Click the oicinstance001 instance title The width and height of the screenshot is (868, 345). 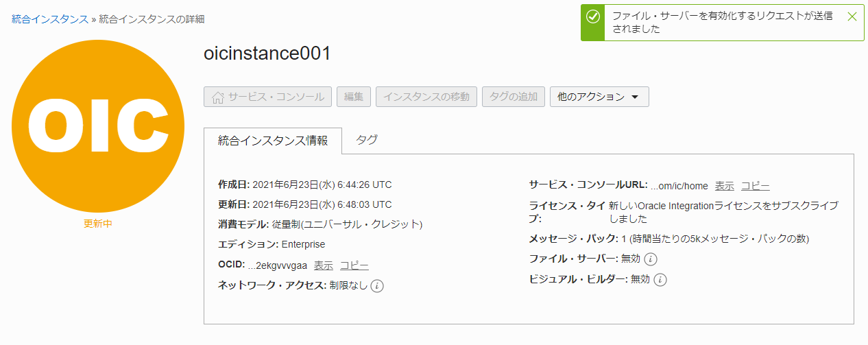click(x=267, y=53)
